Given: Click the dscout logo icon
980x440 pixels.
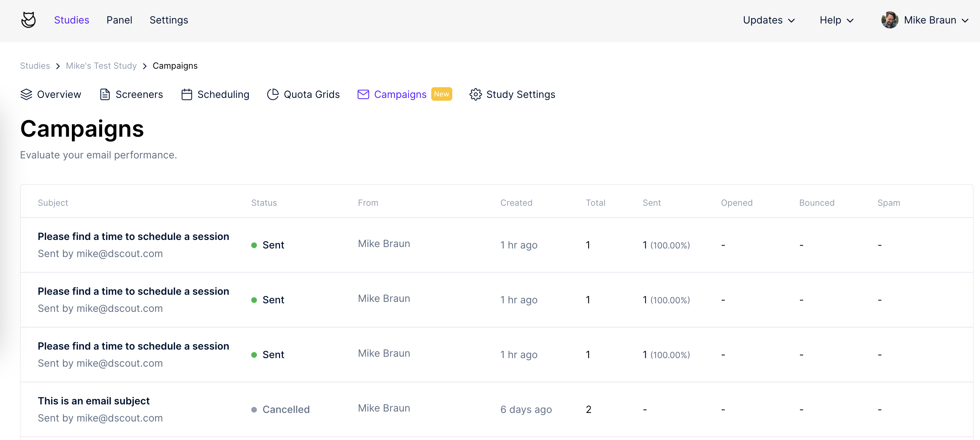Looking at the screenshot, I should coord(28,20).
